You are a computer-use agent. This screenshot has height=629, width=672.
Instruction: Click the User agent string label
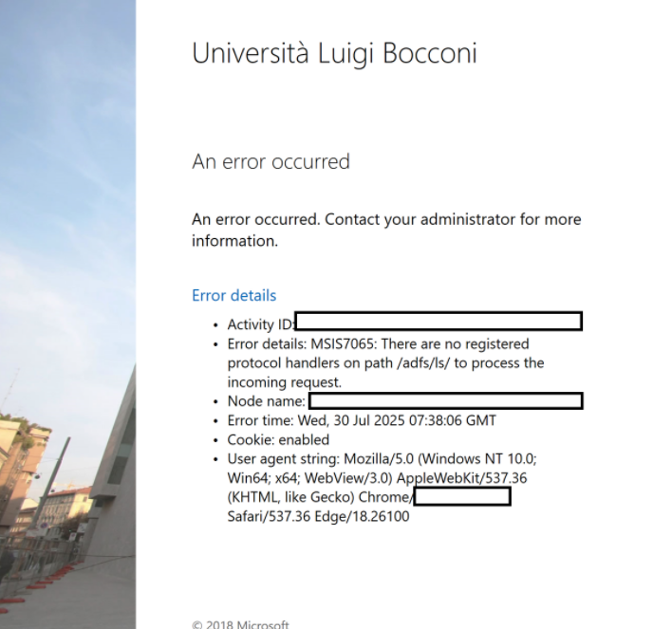284,459
